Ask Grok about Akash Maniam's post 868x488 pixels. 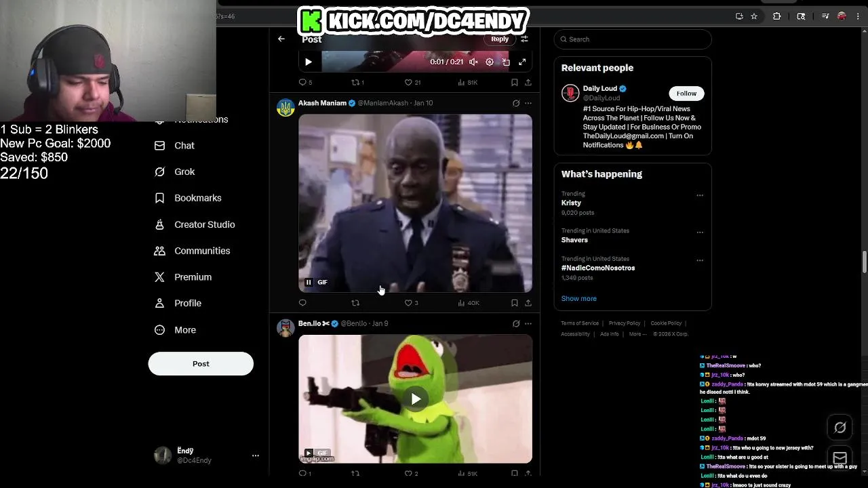click(516, 103)
